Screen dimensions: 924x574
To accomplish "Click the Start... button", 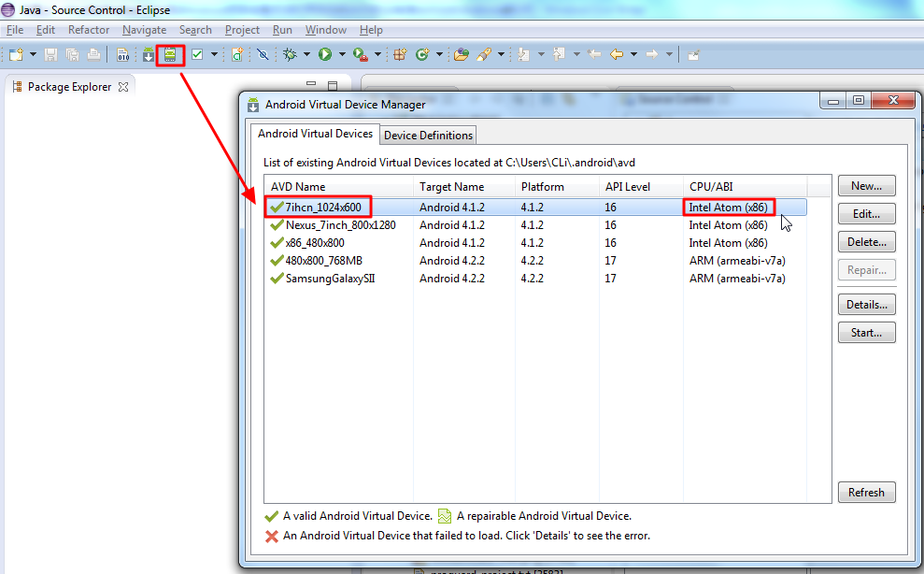I will coord(866,333).
